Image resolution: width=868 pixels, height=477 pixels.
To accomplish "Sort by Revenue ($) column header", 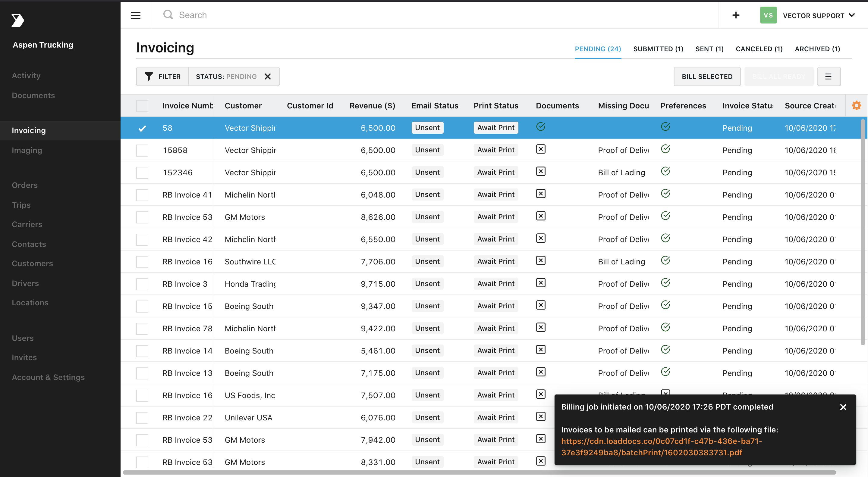I will coord(372,106).
